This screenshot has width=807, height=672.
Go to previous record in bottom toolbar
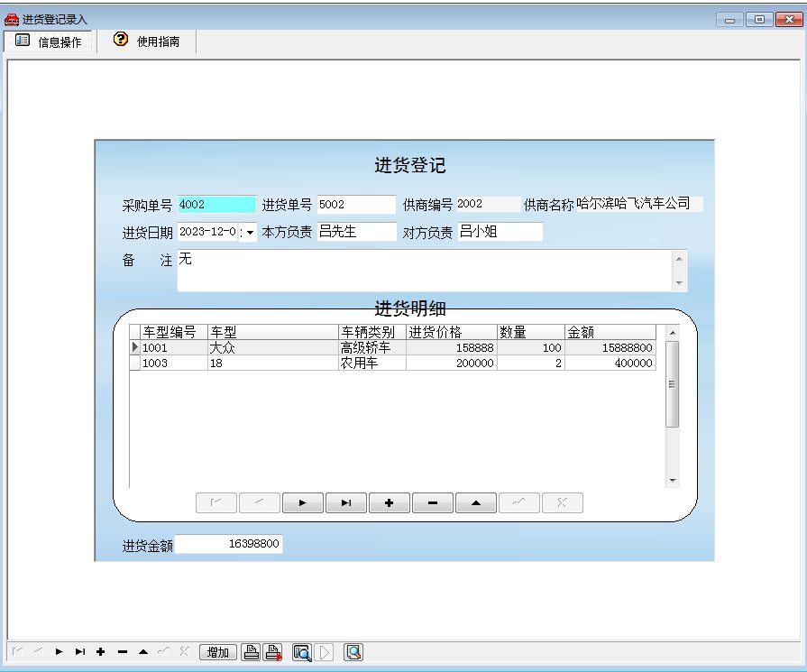tap(38, 651)
